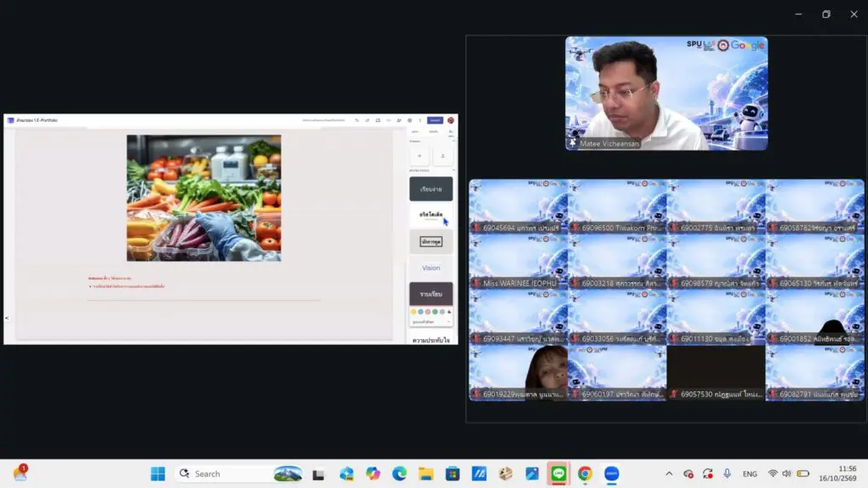The image size is (868, 488).
Task: Select participant tile starting 69057530
Action: [x=716, y=373]
